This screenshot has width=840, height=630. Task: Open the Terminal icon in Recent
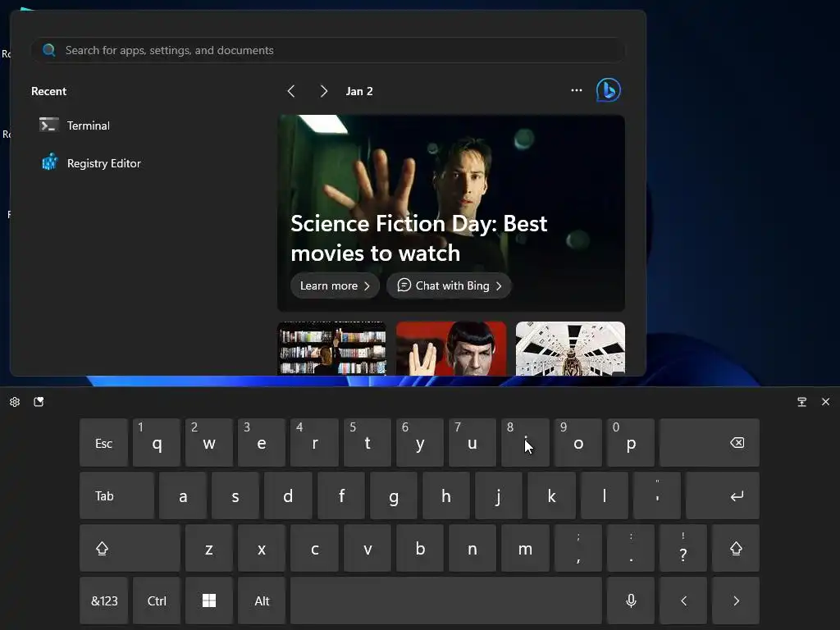[48, 125]
